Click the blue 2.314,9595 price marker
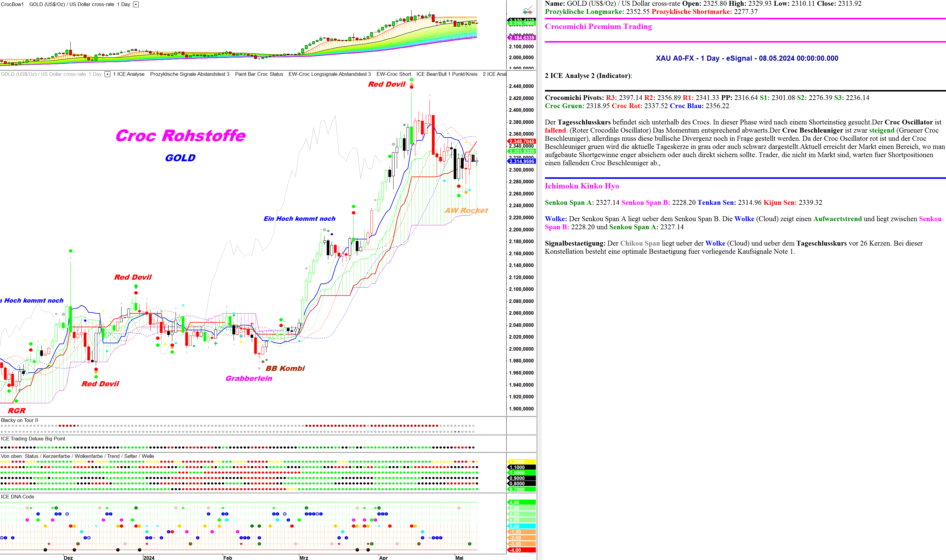Viewport: 946px width, 560px height. (x=522, y=162)
